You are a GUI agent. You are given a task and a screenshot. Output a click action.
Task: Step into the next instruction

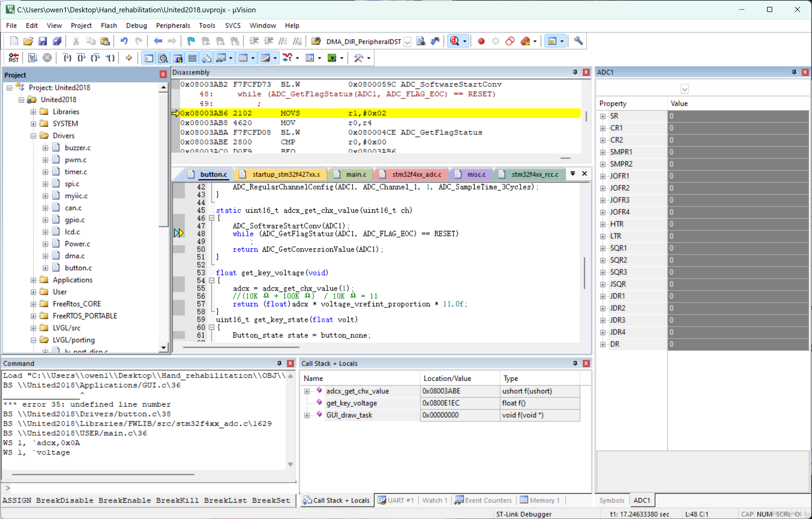(x=67, y=58)
